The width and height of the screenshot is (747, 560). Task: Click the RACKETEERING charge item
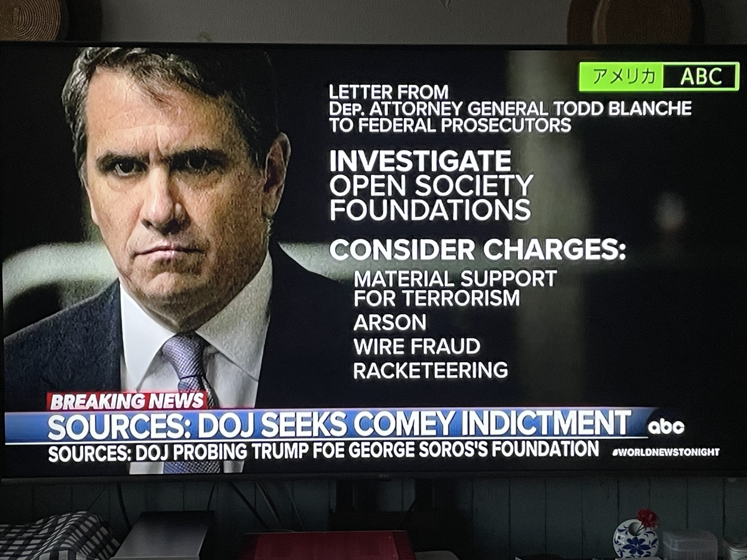coord(431,370)
